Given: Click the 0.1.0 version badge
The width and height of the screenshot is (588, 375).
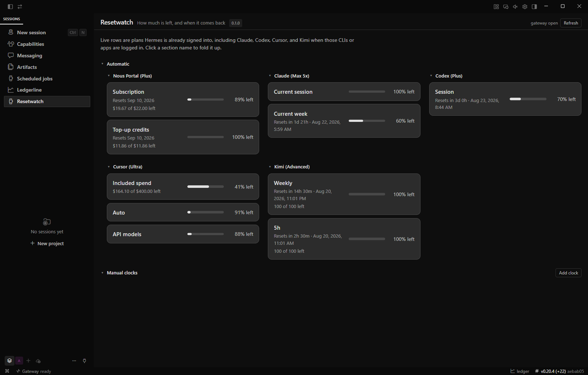Looking at the screenshot, I should [236, 23].
